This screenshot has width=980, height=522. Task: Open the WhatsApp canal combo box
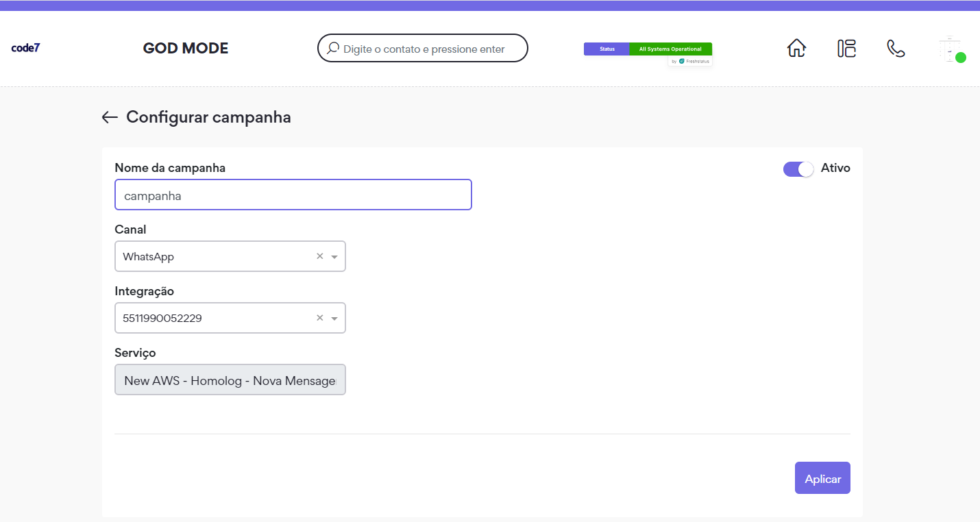tap(230, 256)
